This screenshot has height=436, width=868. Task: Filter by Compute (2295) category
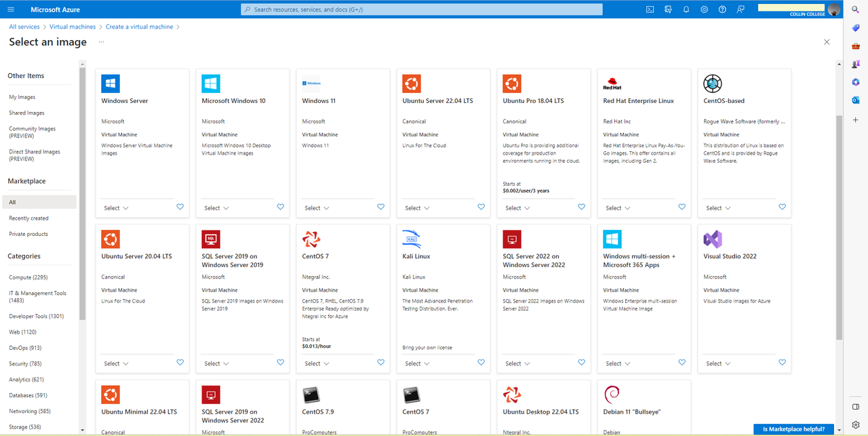28,277
